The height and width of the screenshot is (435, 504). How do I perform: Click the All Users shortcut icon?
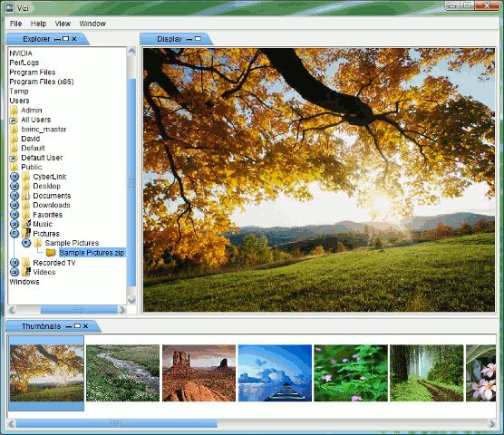coord(14,121)
